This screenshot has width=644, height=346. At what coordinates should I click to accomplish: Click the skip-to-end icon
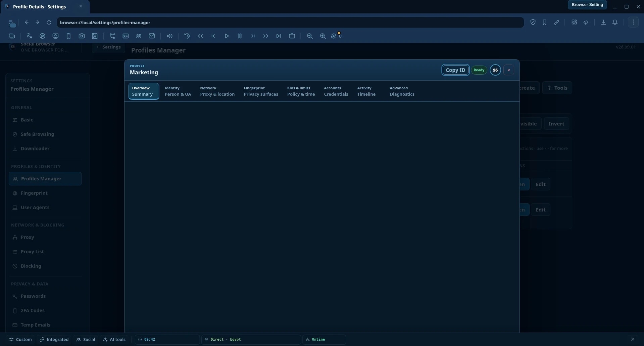click(x=279, y=36)
